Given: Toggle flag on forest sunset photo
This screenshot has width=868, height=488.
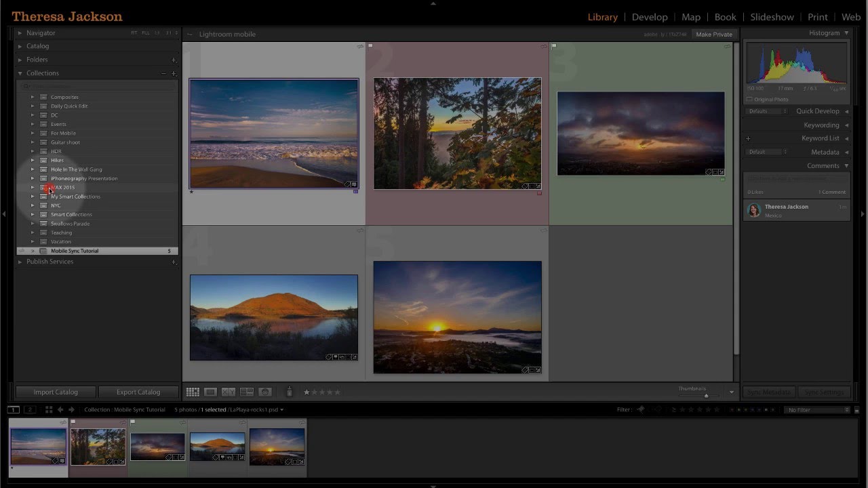Looking at the screenshot, I should tap(370, 46).
